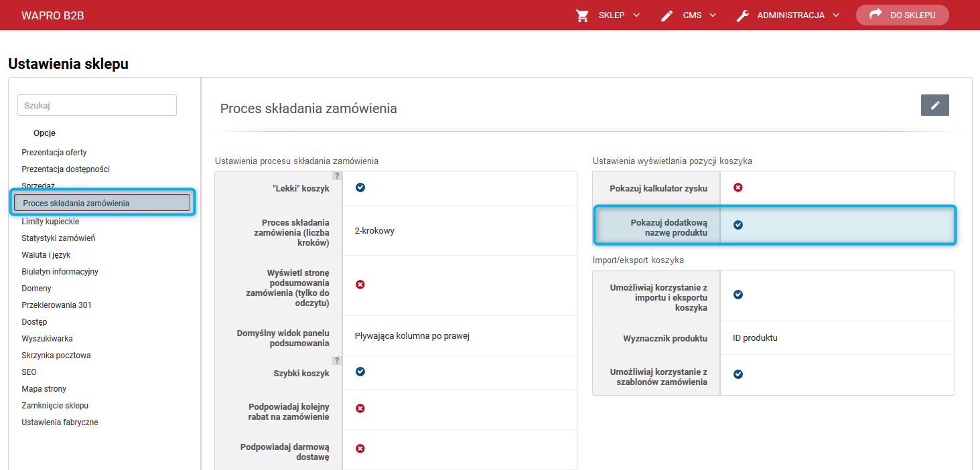The height and width of the screenshot is (470, 980).
Task: Click the DO SKLEPU button
Action: coord(902,15)
